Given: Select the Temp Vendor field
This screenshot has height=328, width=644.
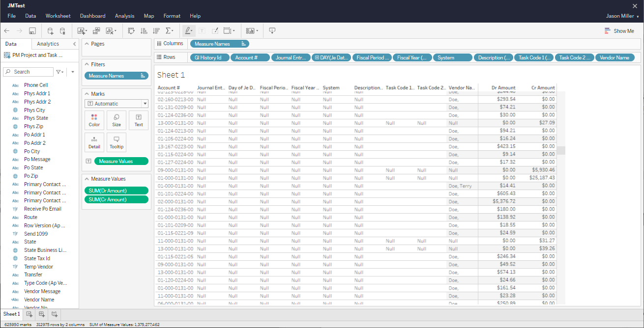Looking at the screenshot, I should (x=38, y=267).
